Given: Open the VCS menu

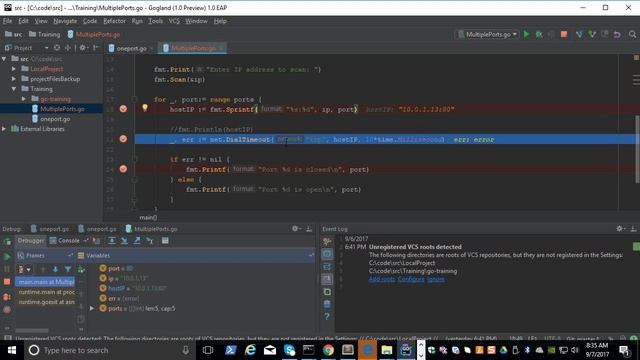Looking at the screenshot, I should 174,21.
